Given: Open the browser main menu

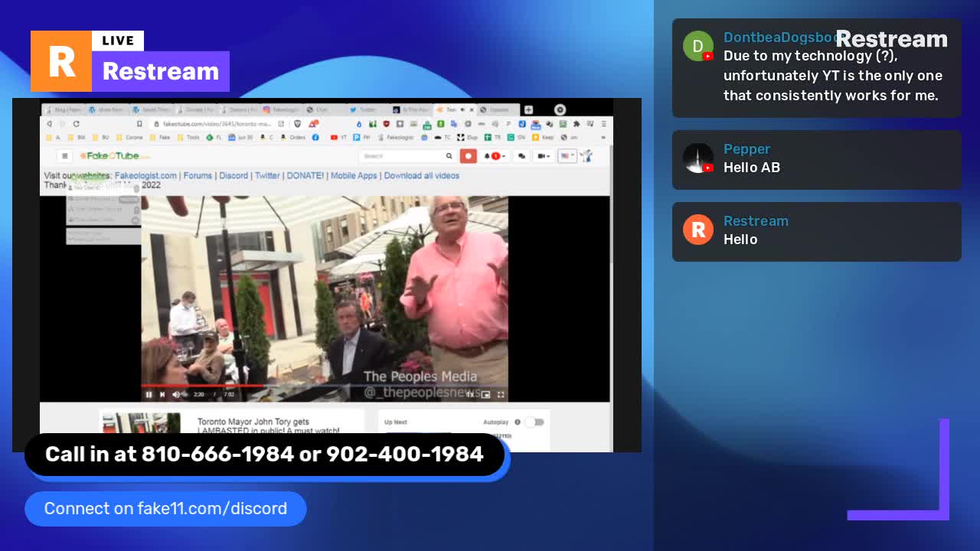Looking at the screenshot, I should pos(605,124).
